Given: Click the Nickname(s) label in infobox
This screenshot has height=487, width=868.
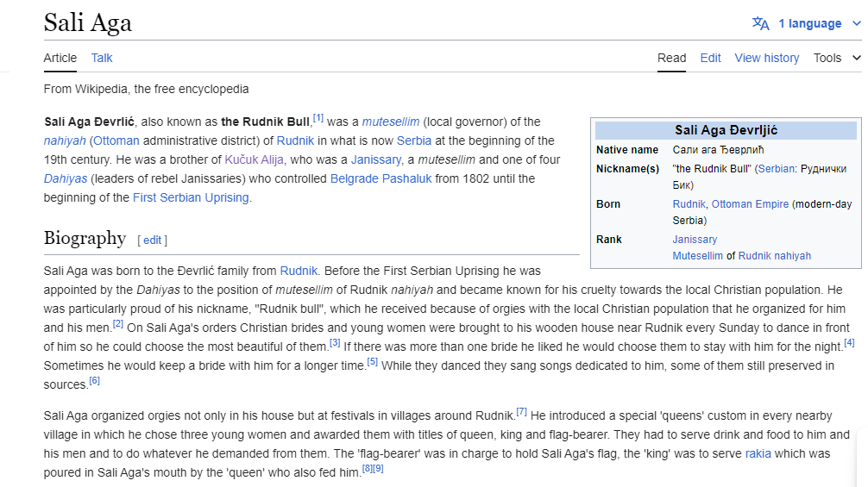Looking at the screenshot, I should pyautogui.click(x=627, y=169).
